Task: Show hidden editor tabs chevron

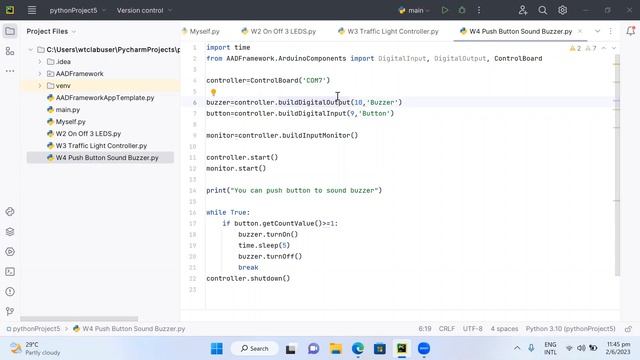Action: click(x=598, y=31)
